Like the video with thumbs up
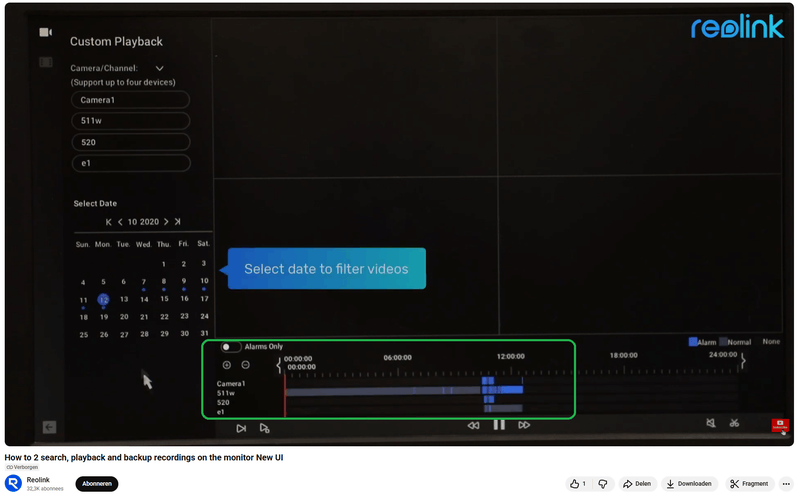This screenshot has height=496, width=800. tap(578, 484)
